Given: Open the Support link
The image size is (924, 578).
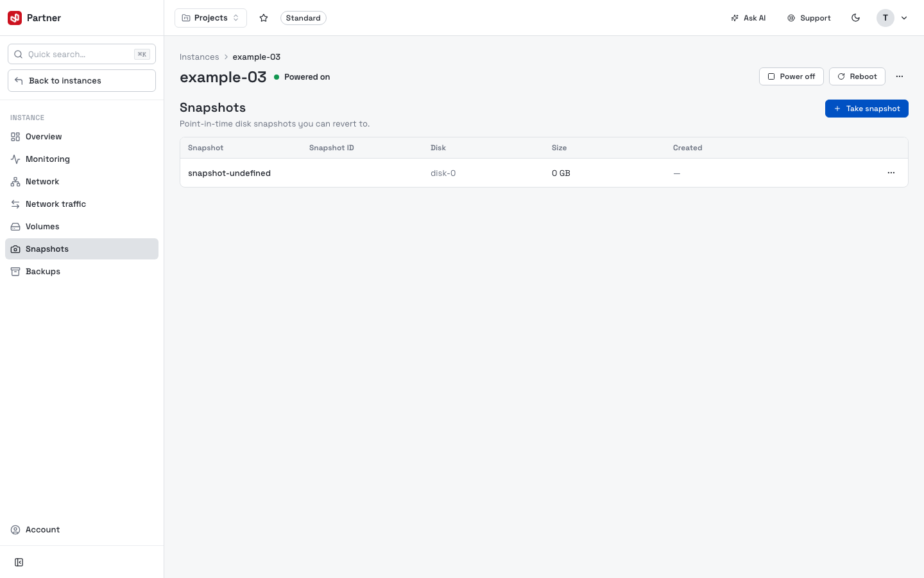Looking at the screenshot, I should [x=809, y=18].
